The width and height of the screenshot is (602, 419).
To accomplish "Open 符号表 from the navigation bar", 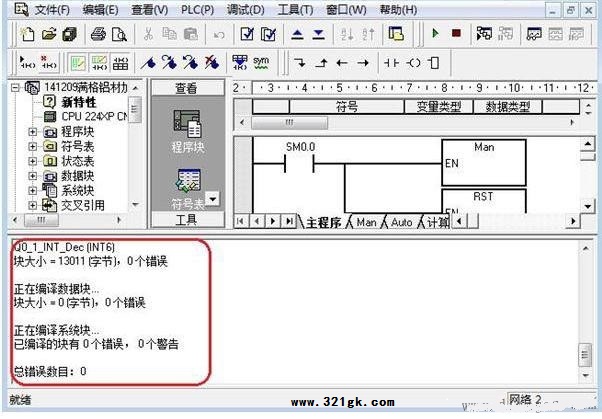I will click(188, 190).
